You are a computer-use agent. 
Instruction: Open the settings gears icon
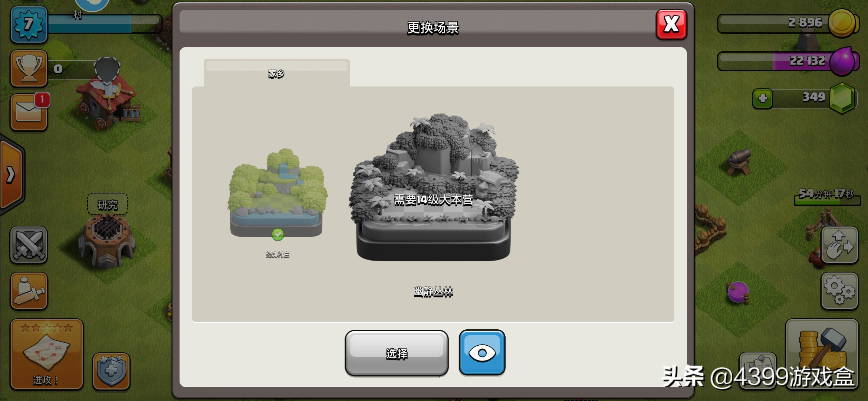pyautogui.click(x=840, y=291)
